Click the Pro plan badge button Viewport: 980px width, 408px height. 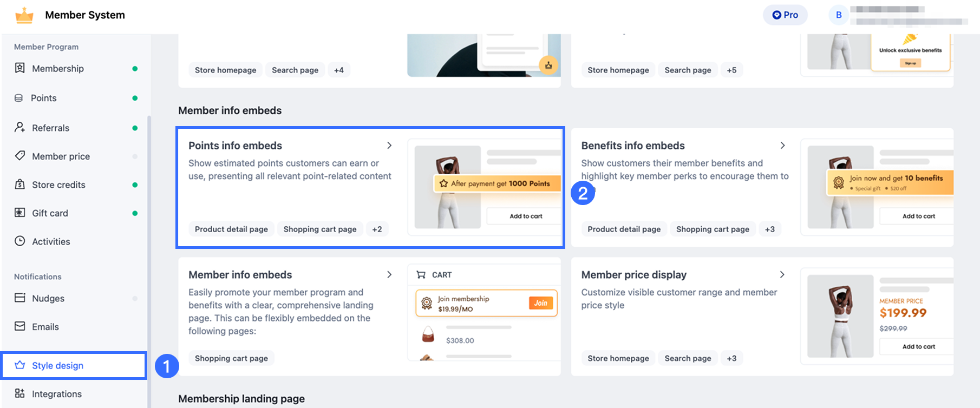(785, 15)
